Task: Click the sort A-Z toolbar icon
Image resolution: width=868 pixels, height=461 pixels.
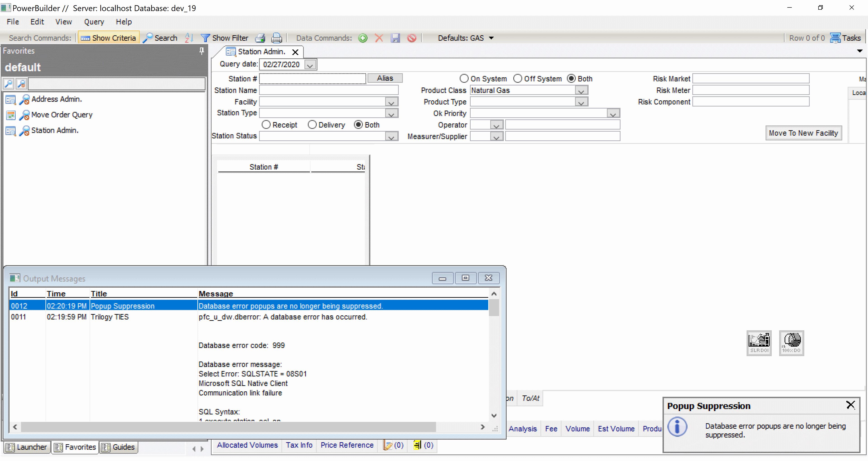Action: pos(189,38)
